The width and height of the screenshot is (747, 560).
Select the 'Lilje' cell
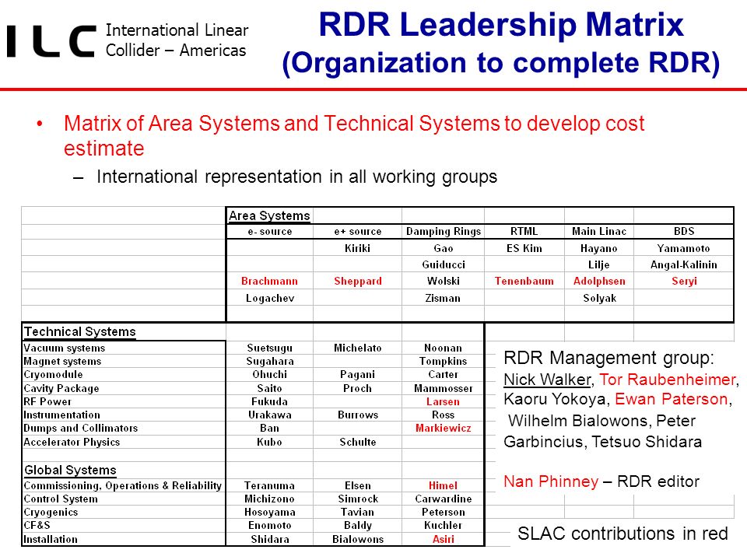(599, 264)
